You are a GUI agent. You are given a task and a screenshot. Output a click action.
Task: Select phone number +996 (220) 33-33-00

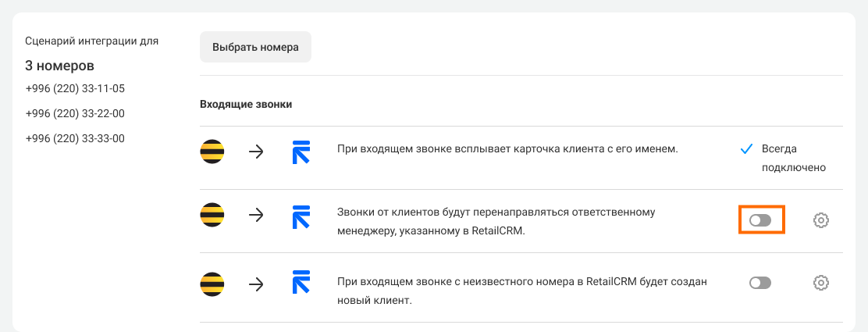click(x=75, y=138)
